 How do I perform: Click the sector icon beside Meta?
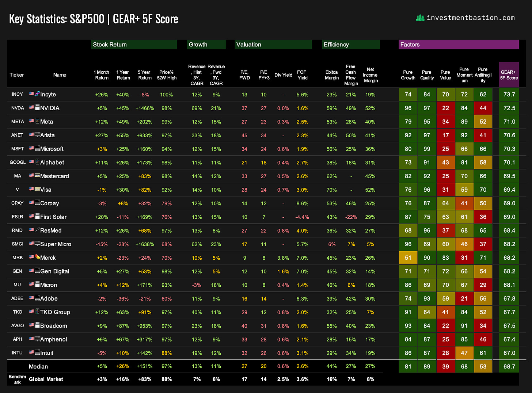pyautogui.click(x=37, y=121)
